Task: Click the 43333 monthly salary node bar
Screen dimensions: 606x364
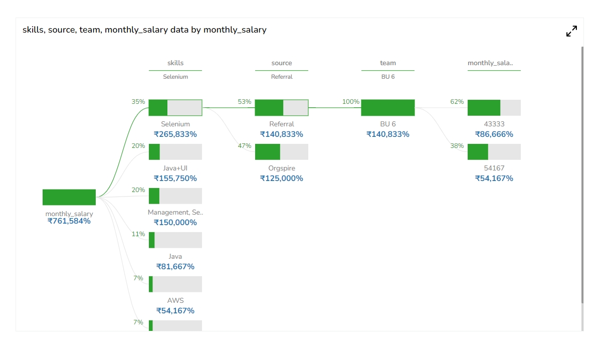Action: click(494, 108)
